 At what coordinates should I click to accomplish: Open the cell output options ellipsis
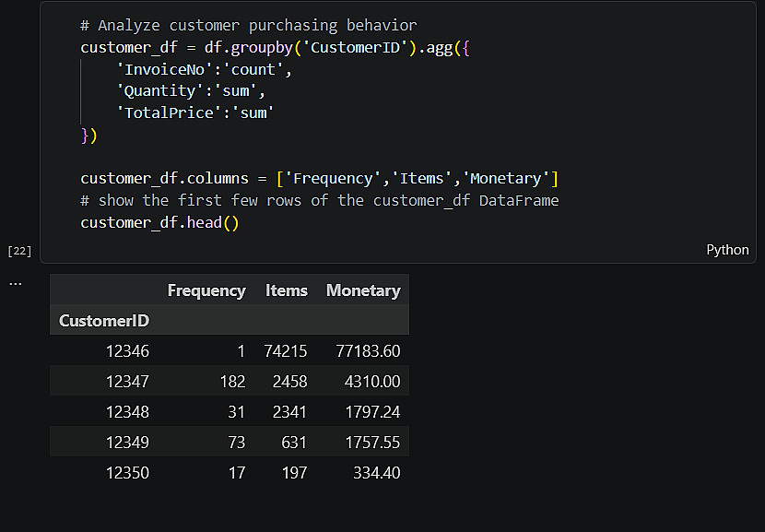click(x=15, y=284)
